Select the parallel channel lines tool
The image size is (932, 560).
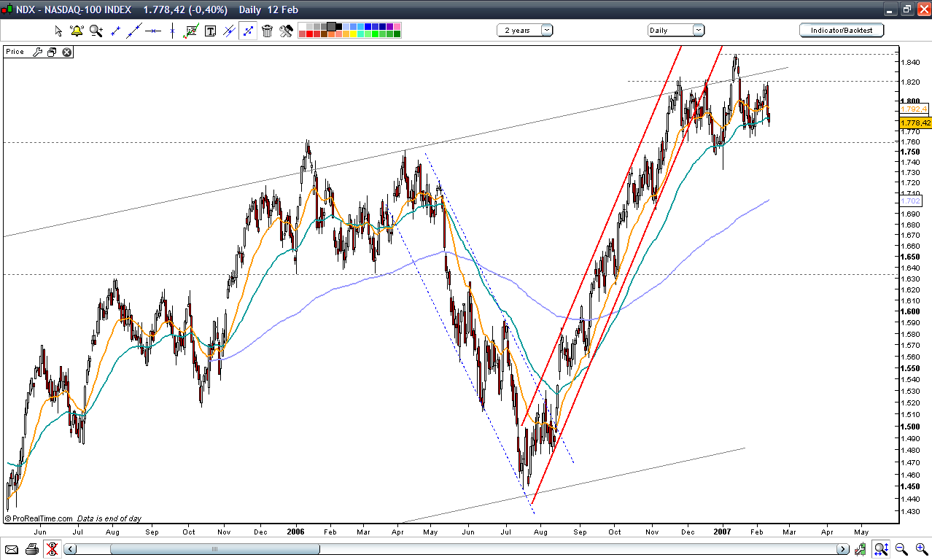pos(229,31)
